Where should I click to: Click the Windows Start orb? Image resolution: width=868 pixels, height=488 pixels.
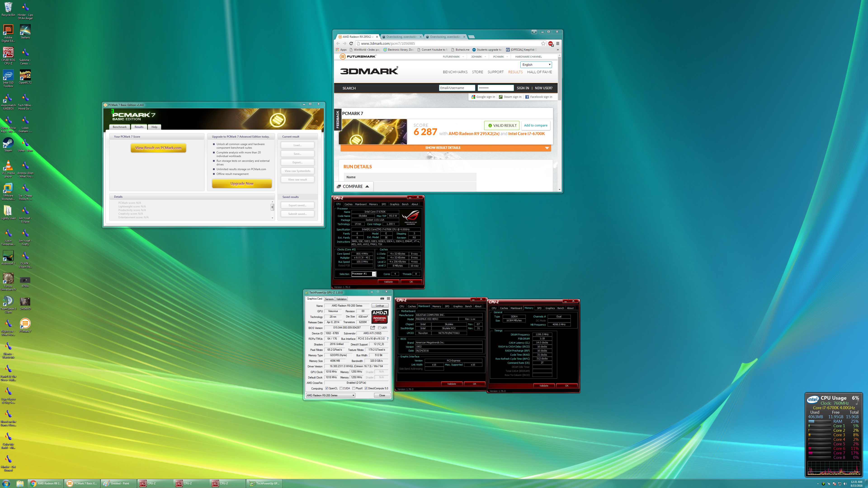pos(6,483)
